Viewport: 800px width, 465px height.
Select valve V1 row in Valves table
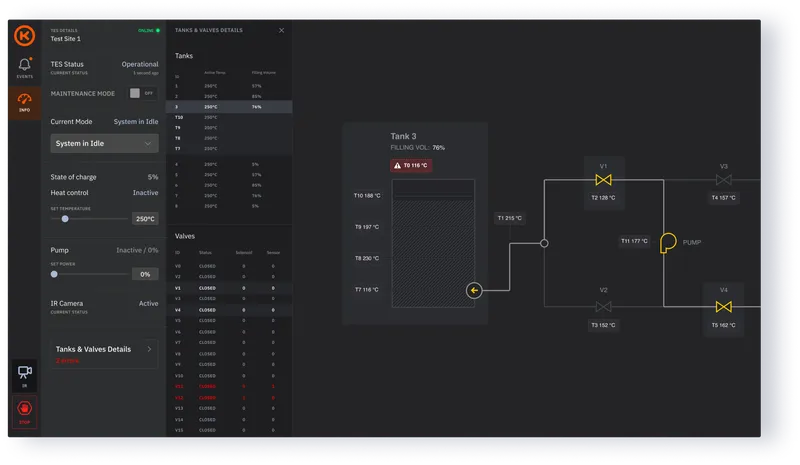(x=229, y=288)
